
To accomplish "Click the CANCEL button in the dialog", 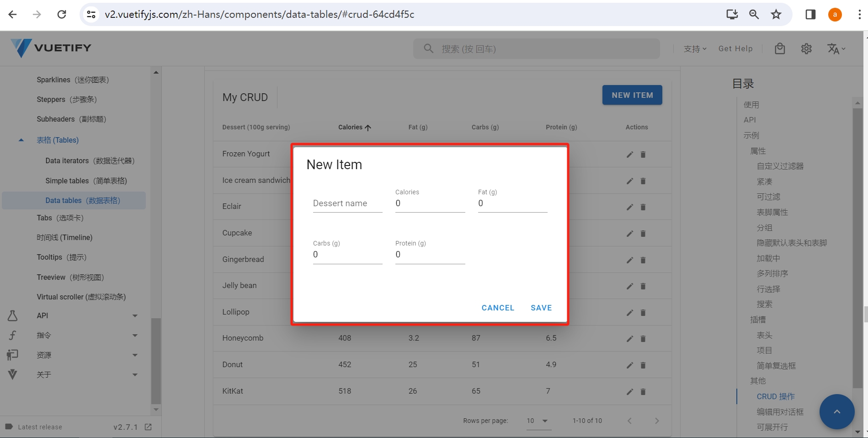I will pyautogui.click(x=498, y=307).
